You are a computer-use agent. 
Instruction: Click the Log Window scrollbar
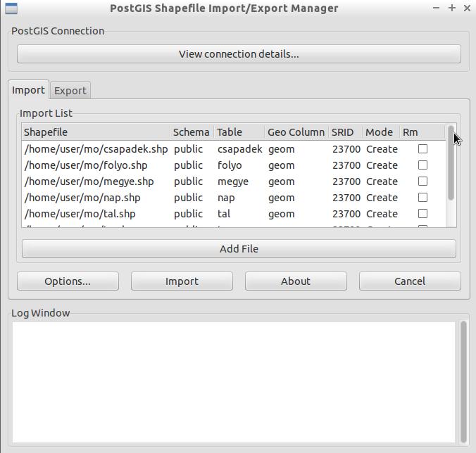click(x=463, y=382)
